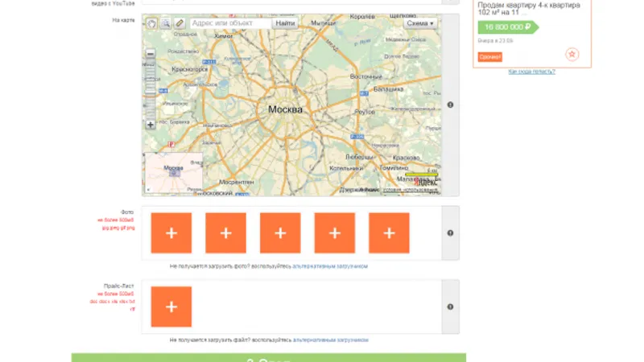Open the map terms of use link
644x362 pixels.
(x=410, y=190)
